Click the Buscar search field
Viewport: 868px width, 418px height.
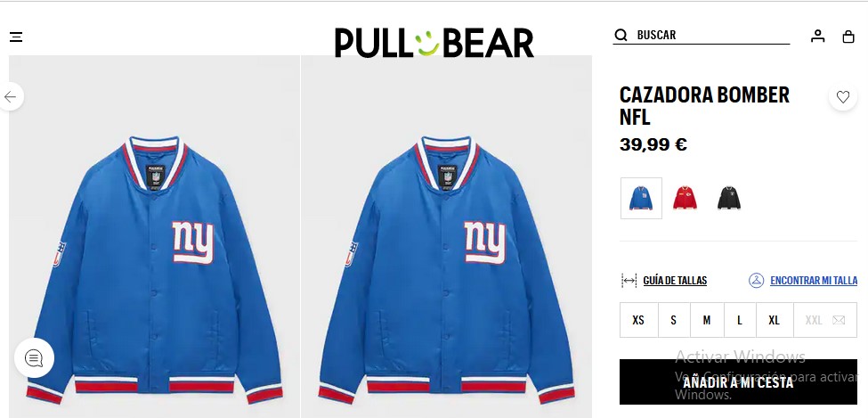click(x=712, y=36)
